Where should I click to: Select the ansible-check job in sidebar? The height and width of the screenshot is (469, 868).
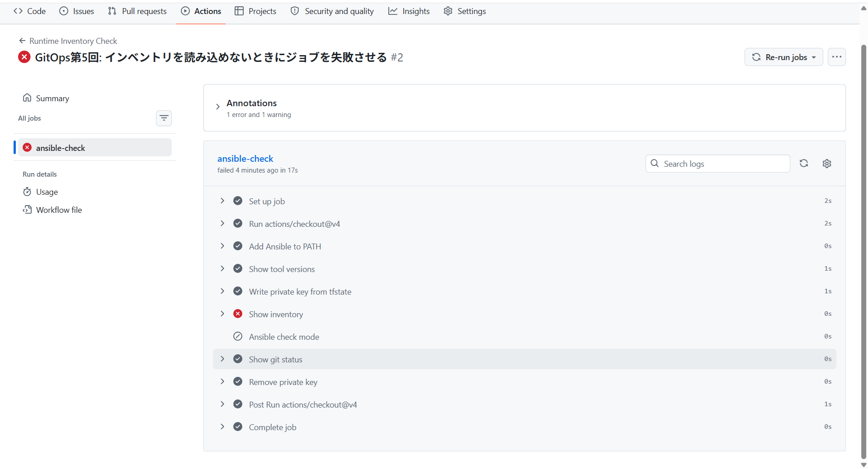click(x=95, y=148)
